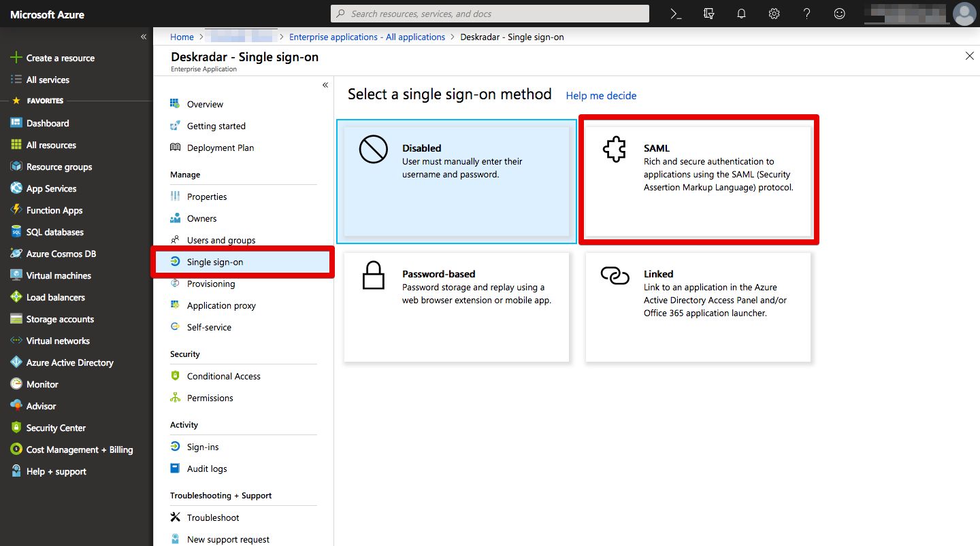Screen dimensions: 980x546
Task: Click the Load balancers diamond icon
Action: point(16,297)
